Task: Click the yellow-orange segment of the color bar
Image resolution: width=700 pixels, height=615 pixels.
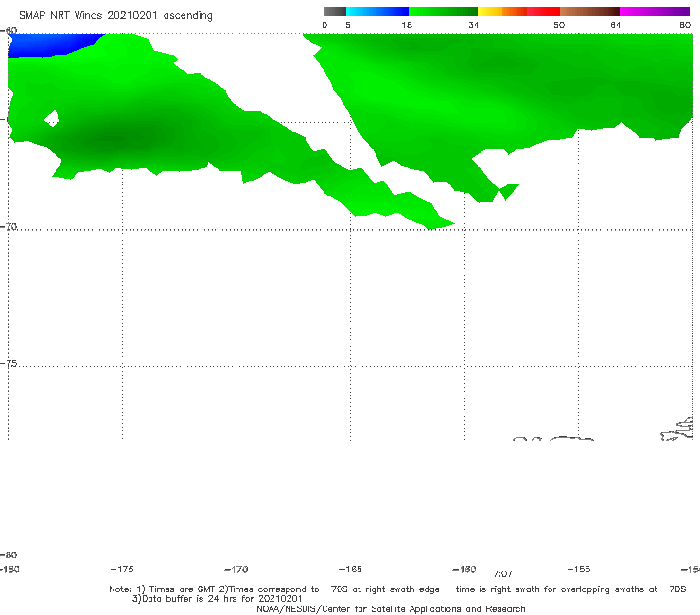Action: pyautogui.click(x=502, y=11)
